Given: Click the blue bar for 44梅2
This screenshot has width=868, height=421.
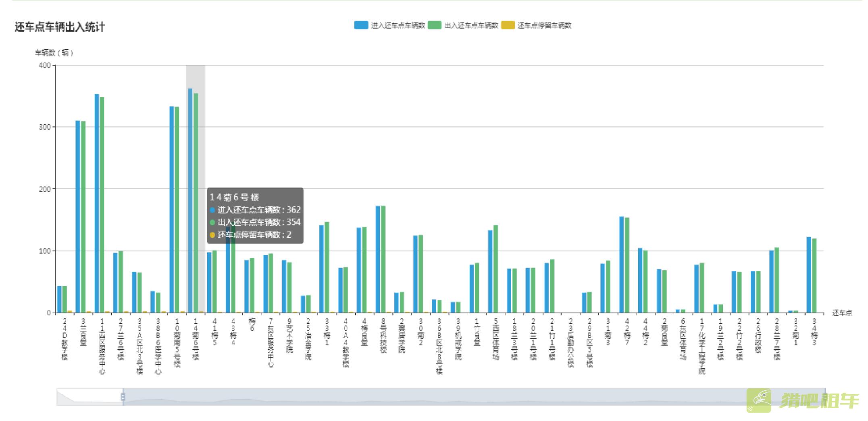Looking at the screenshot, I should (x=640, y=280).
